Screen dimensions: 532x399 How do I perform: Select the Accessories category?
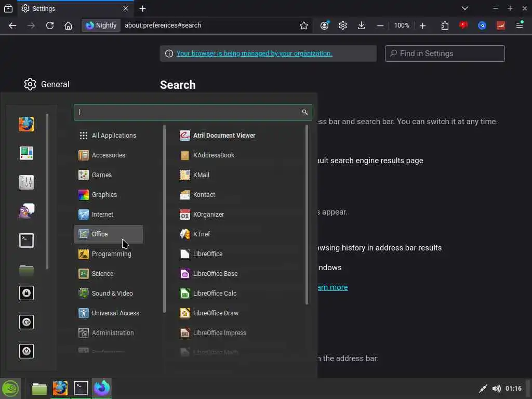pos(109,155)
